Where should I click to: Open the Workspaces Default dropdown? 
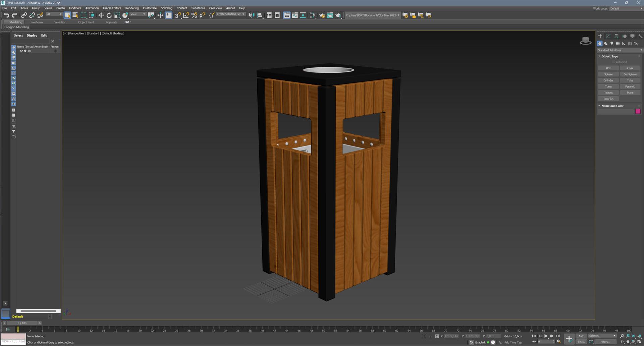click(626, 8)
